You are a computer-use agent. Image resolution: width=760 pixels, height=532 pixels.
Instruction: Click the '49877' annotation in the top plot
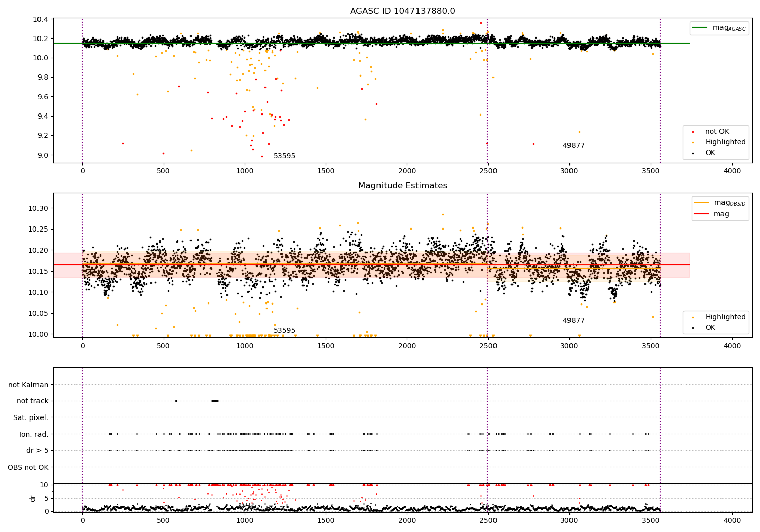(x=574, y=146)
